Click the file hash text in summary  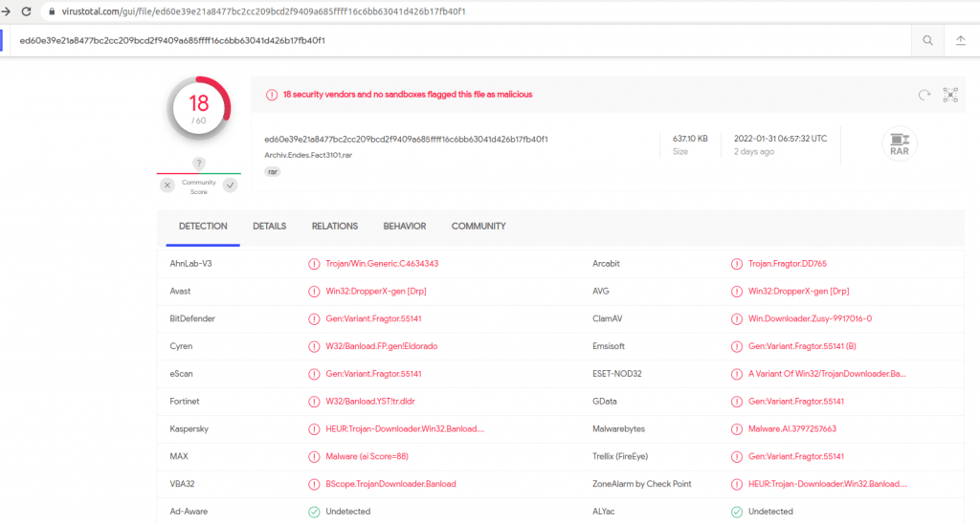406,140
